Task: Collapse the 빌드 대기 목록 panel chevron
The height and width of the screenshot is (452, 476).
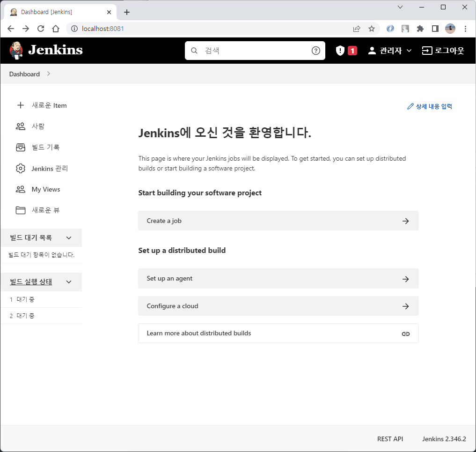Action: coord(69,238)
